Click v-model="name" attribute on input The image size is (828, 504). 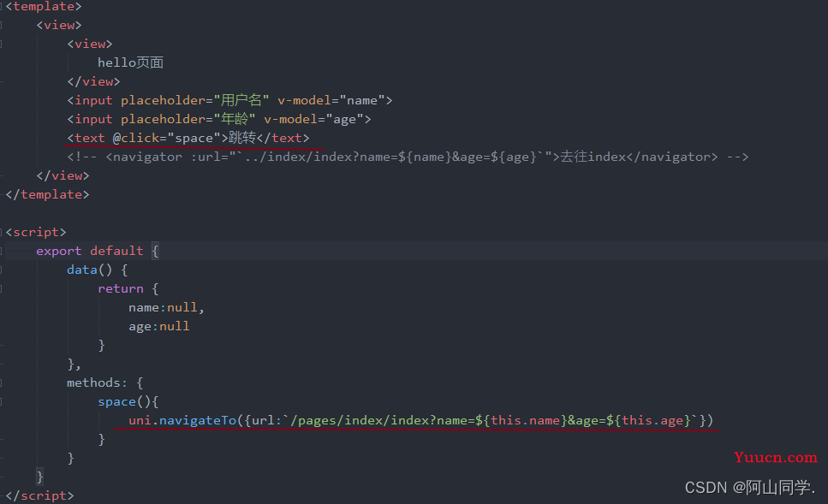click(331, 100)
